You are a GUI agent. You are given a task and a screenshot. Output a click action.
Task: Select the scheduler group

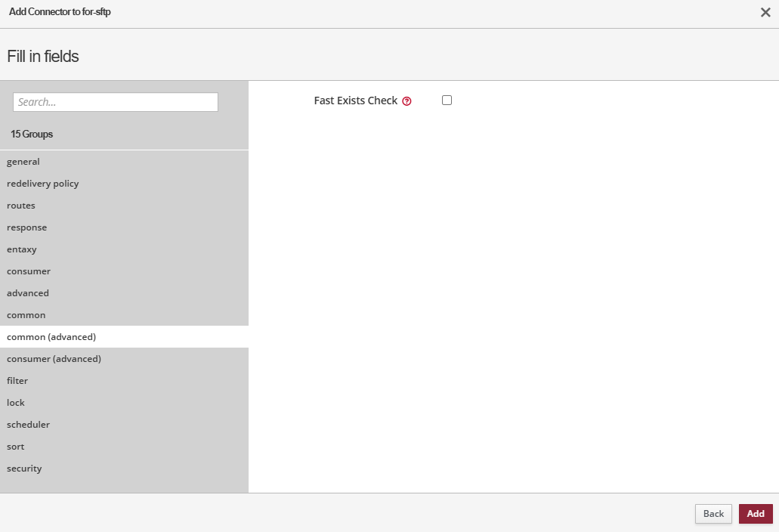point(28,425)
